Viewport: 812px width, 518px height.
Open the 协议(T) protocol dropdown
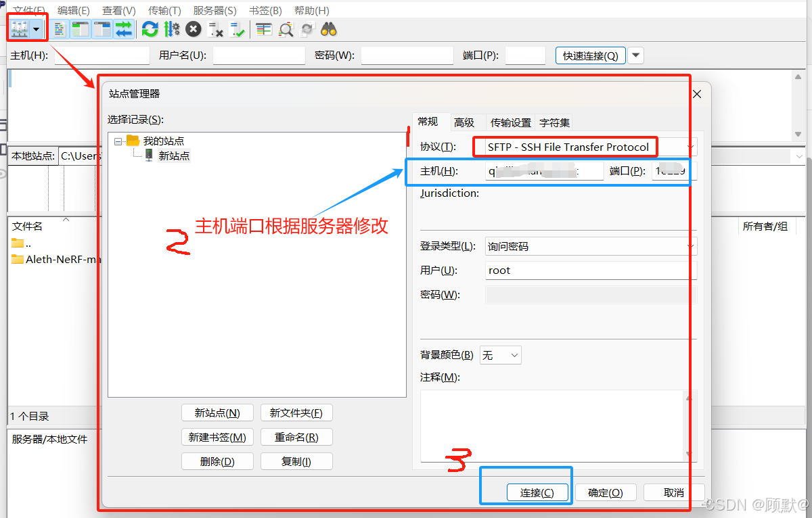591,147
